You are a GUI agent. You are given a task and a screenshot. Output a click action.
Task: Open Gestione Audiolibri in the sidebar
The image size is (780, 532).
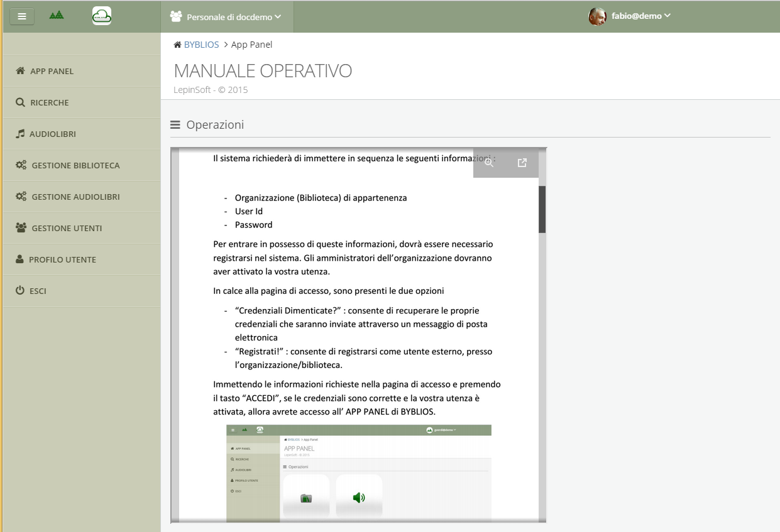coord(82,197)
